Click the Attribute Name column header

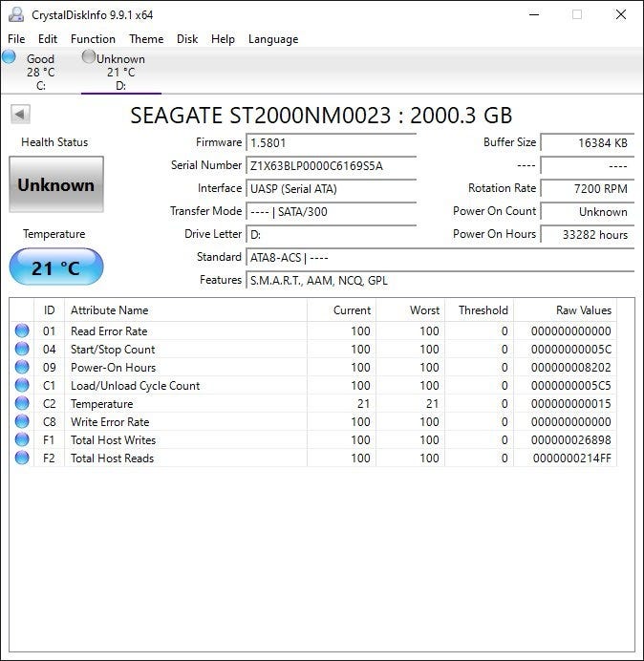pyautogui.click(x=185, y=310)
